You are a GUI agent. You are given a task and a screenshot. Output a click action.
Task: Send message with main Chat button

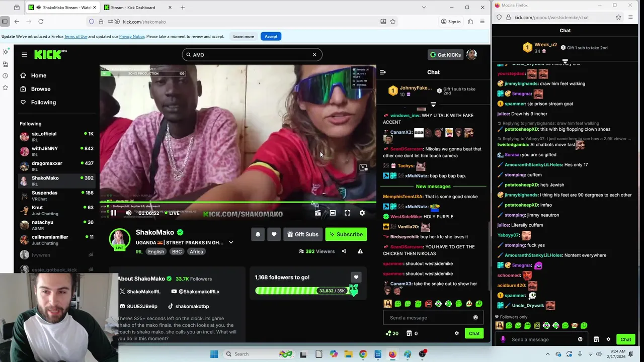tap(474, 333)
